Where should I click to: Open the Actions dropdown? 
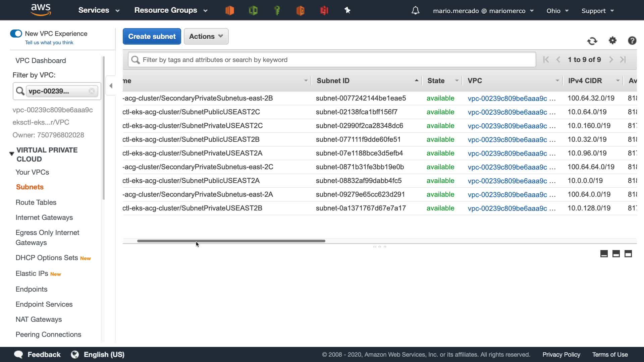(206, 37)
